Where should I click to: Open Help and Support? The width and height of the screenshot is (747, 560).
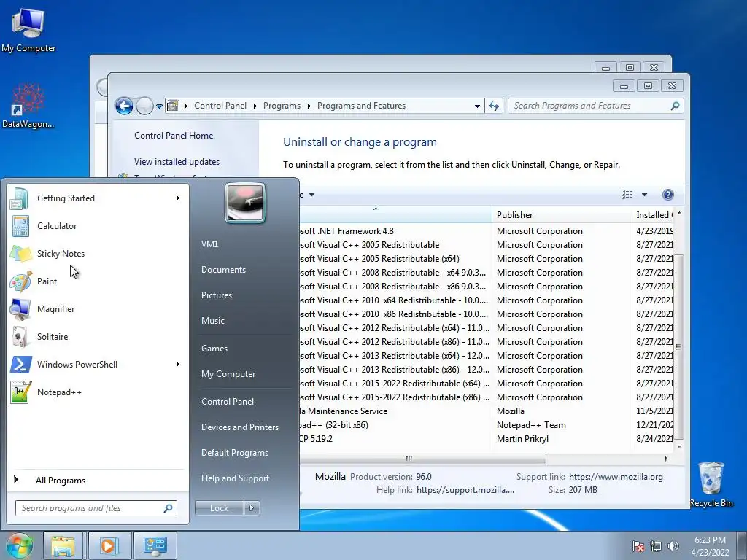[x=236, y=478]
